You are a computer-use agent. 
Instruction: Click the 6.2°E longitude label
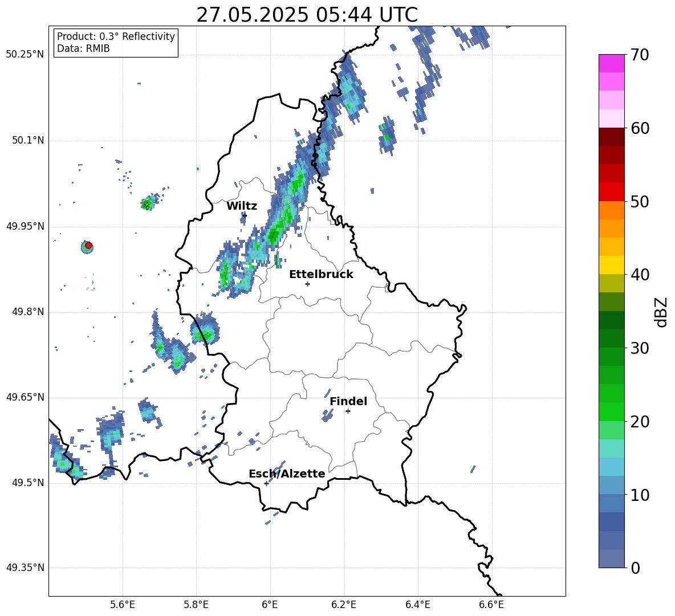coord(344,605)
